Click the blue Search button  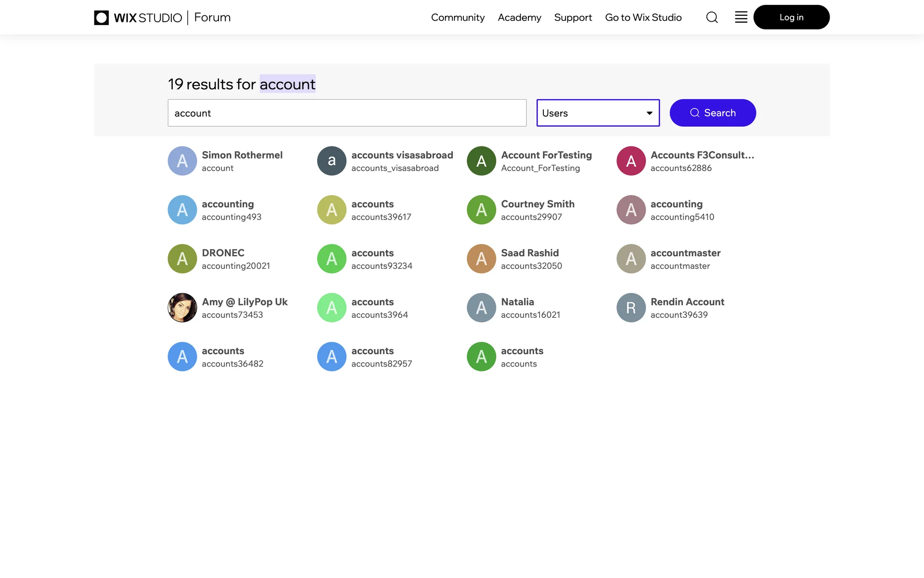click(x=712, y=113)
